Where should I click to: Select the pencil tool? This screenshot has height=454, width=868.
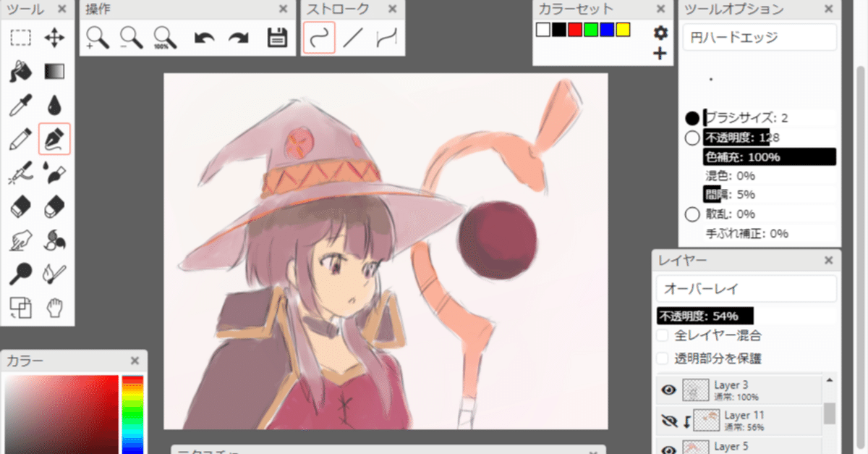pyautogui.click(x=20, y=138)
